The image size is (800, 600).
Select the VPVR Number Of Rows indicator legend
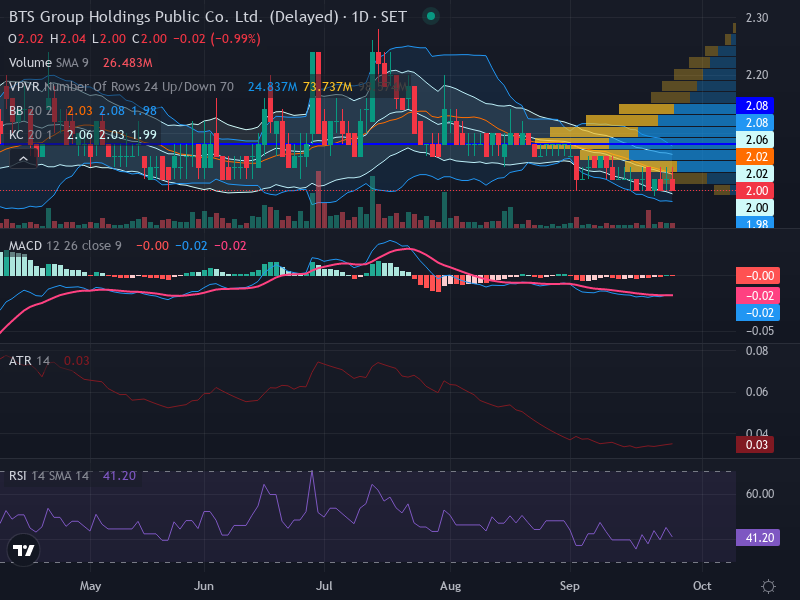coord(121,87)
